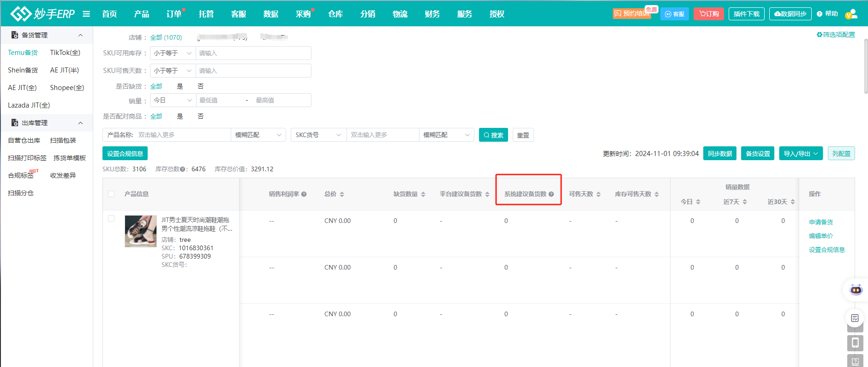Viewport: 868px width, 367px height.
Task: Sort by 总价 column arrows
Action: [342, 194]
